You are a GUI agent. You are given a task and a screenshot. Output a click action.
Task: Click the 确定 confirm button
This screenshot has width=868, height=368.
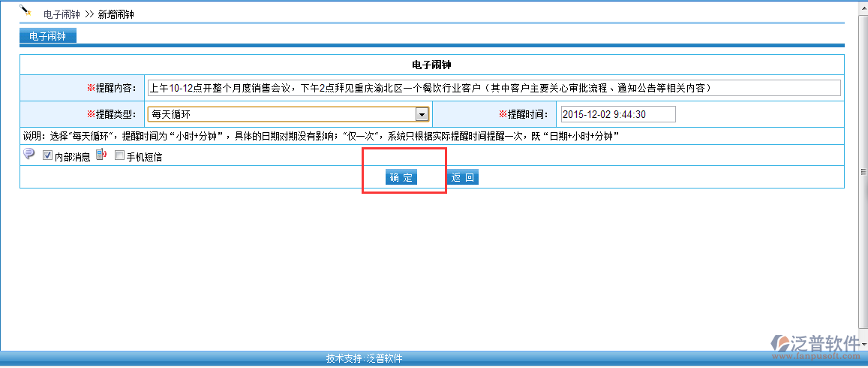tap(401, 177)
